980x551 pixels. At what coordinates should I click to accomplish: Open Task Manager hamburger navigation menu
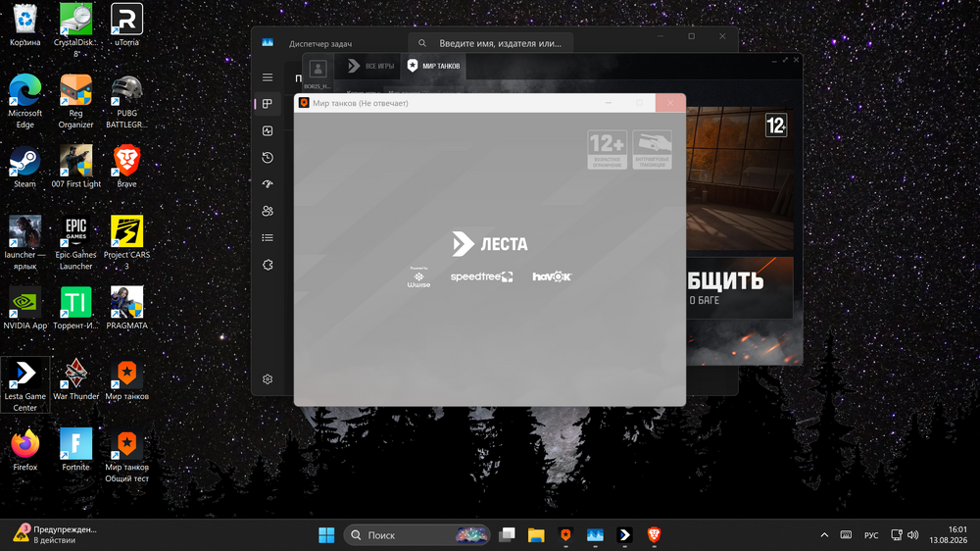(268, 77)
